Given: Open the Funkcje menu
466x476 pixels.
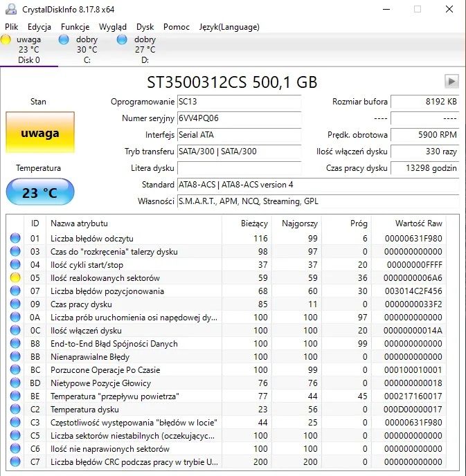Looking at the screenshot, I should (75, 27).
